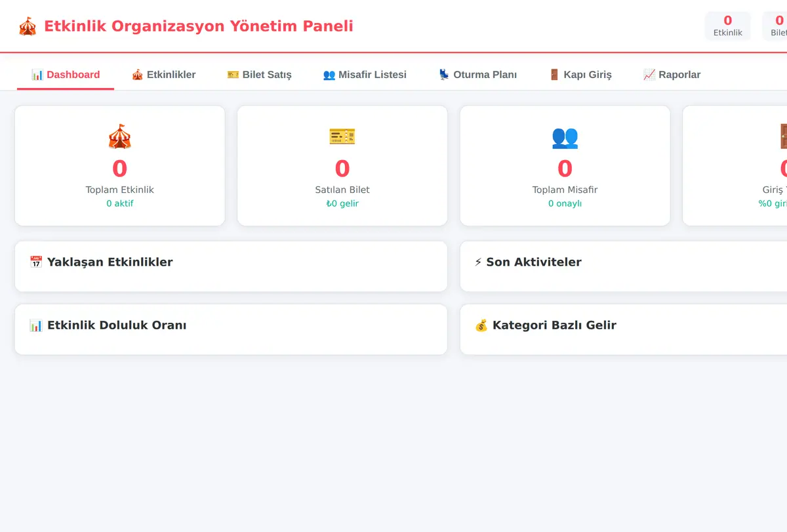
Task: Click the '₺0 gelir' revenue text
Action: click(342, 203)
